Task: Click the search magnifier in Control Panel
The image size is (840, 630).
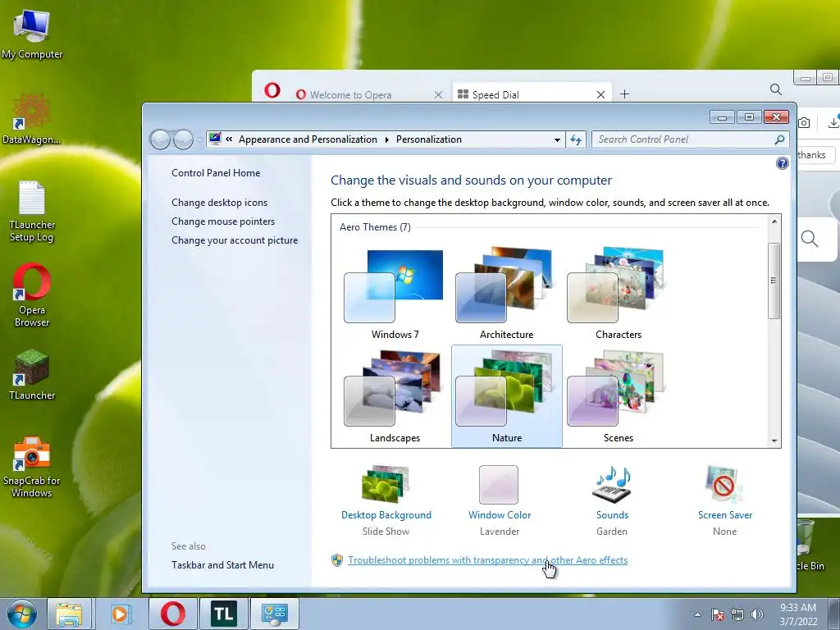Action: [779, 139]
